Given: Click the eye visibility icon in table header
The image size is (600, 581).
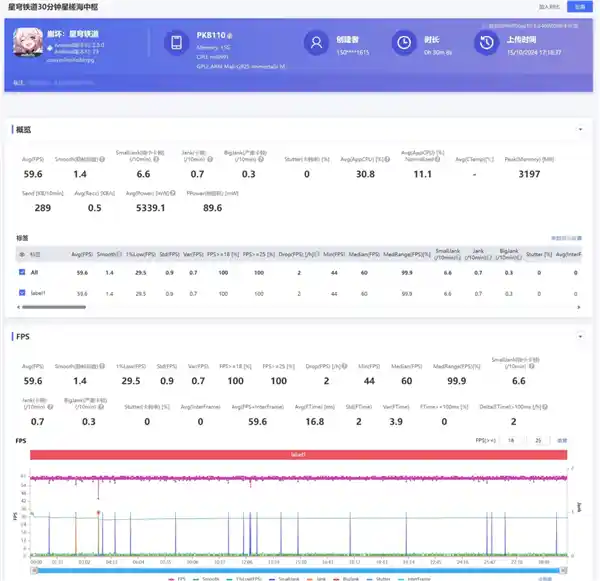Looking at the screenshot, I should click(x=22, y=254).
